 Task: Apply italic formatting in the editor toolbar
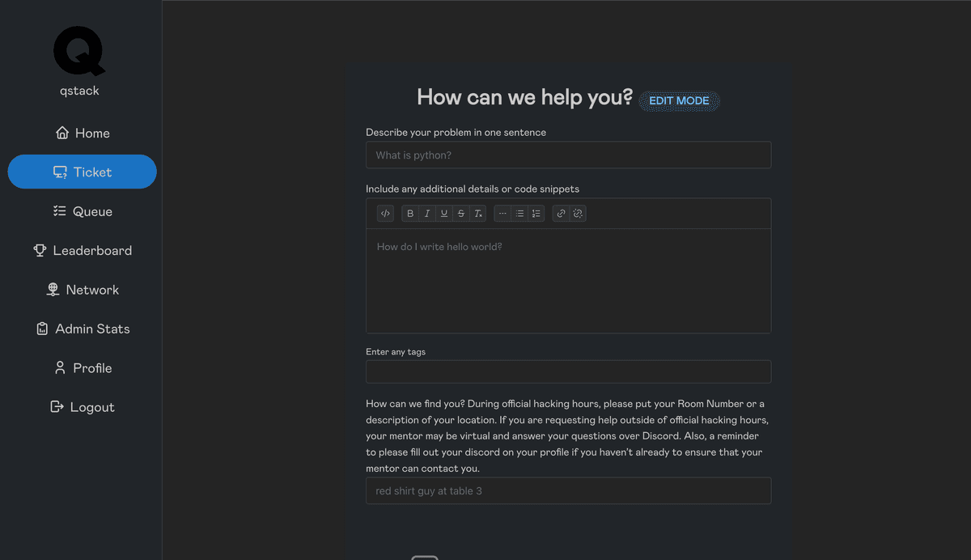427,214
